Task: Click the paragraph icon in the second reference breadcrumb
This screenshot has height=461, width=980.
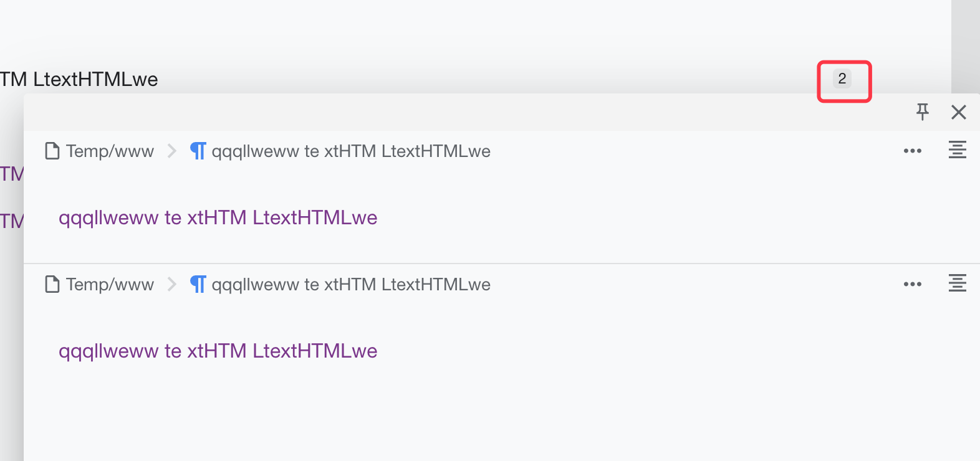Action: click(198, 284)
